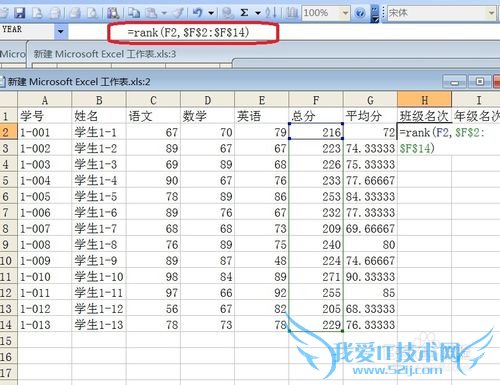The height and width of the screenshot is (385, 500).
Task: Click the 年级名次 header cell
Action: click(476, 116)
